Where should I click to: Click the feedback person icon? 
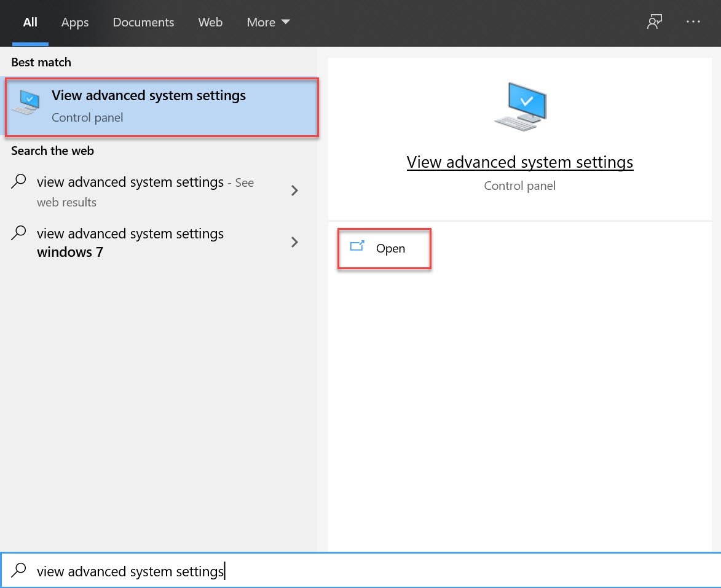pos(655,22)
